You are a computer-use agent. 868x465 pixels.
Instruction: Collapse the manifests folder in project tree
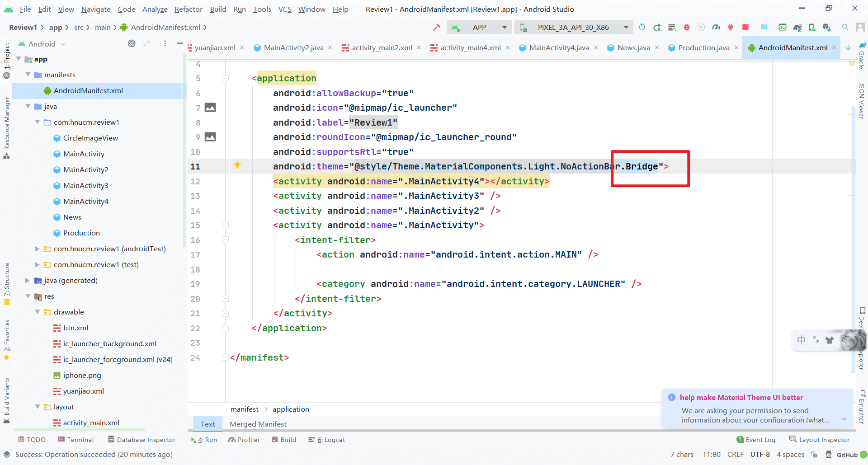(28, 75)
